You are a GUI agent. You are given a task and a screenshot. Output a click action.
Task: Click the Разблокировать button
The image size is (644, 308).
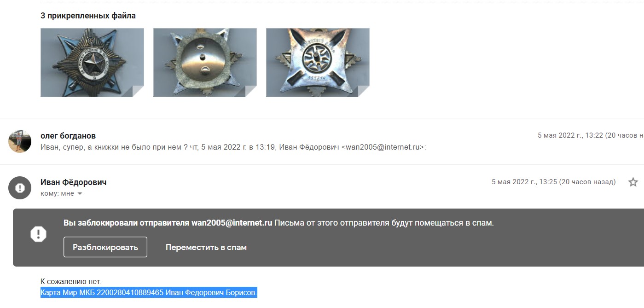(105, 247)
